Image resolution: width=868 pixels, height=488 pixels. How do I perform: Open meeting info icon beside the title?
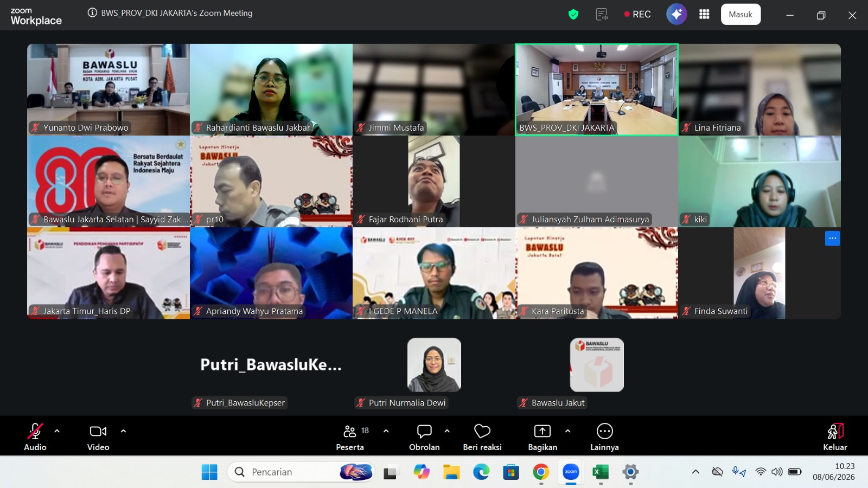point(92,12)
